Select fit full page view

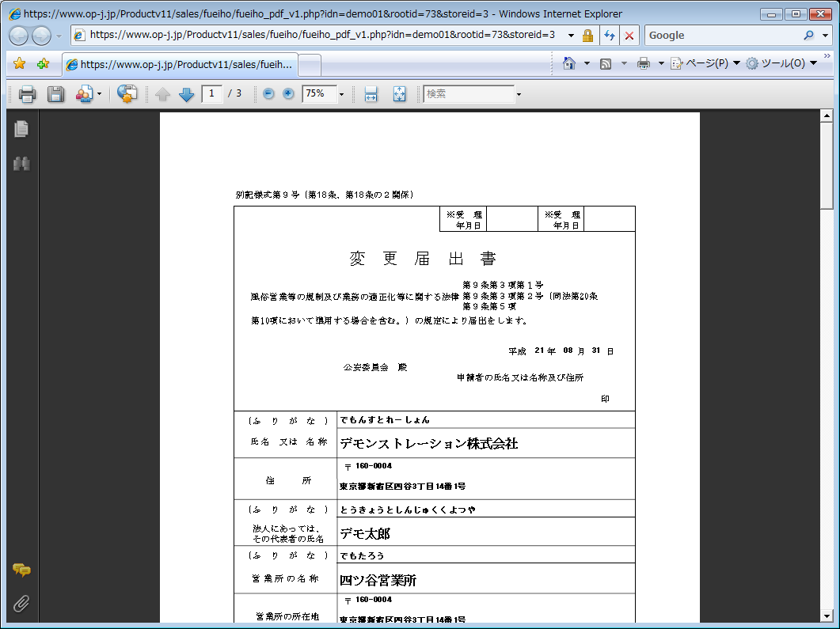(399, 94)
